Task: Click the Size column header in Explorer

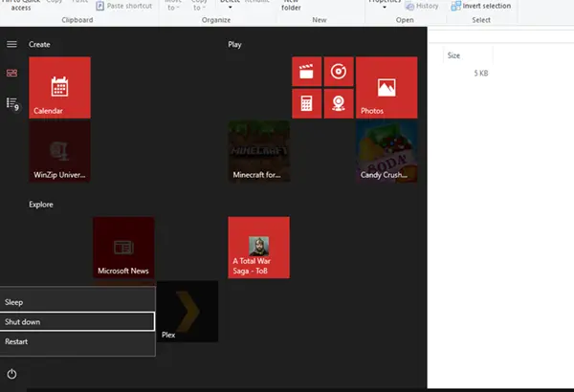Action: [x=468, y=55]
